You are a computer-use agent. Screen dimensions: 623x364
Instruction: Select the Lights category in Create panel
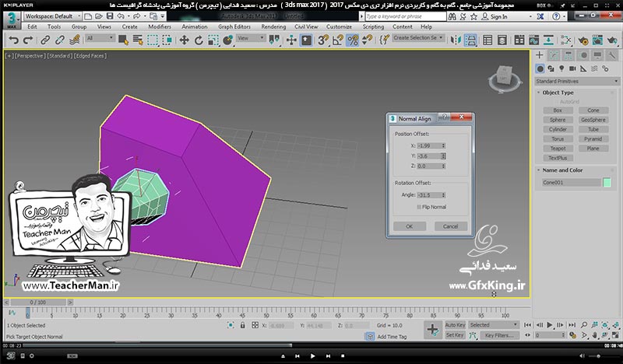tap(561, 68)
